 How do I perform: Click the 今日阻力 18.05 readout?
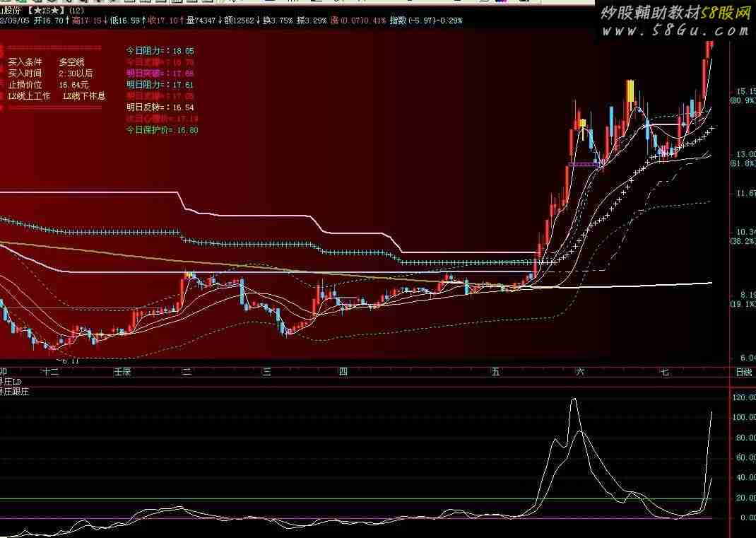point(160,51)
